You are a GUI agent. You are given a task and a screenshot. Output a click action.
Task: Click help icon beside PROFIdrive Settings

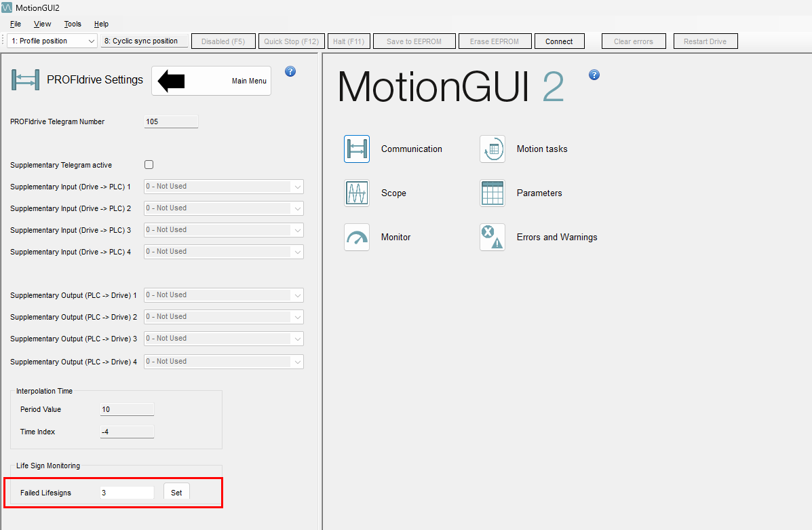pos(290,71)
